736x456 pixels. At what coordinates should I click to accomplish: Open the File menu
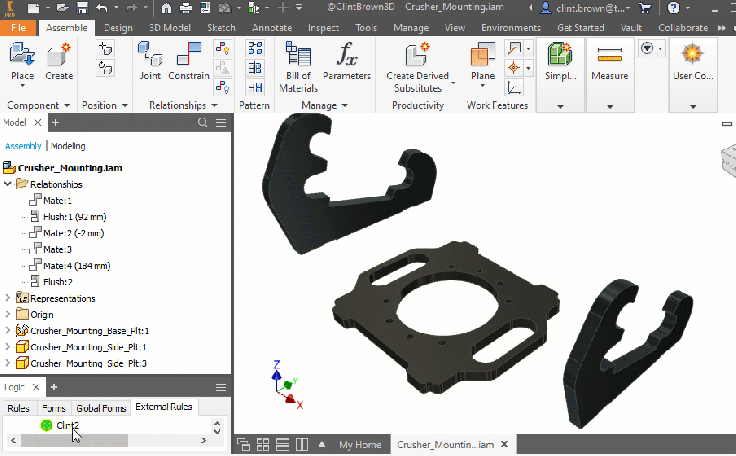[18, 28]
